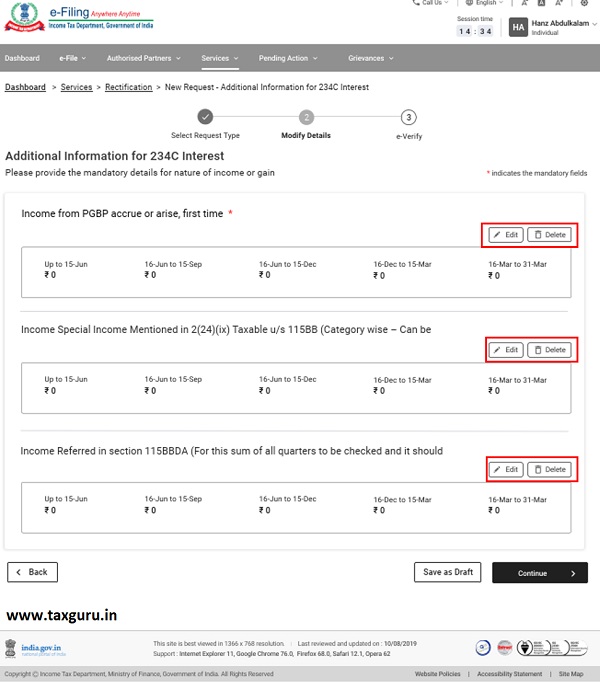Select the 115BB '16-Jun to 15-Sep' value
Screen dimensions: 600x682
pyautogui.click(x=150, y=391)
